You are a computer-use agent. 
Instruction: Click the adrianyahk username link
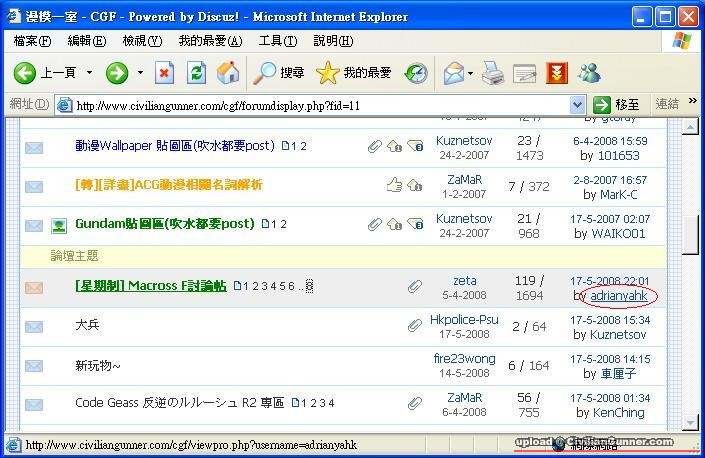[x=618, y=296]
